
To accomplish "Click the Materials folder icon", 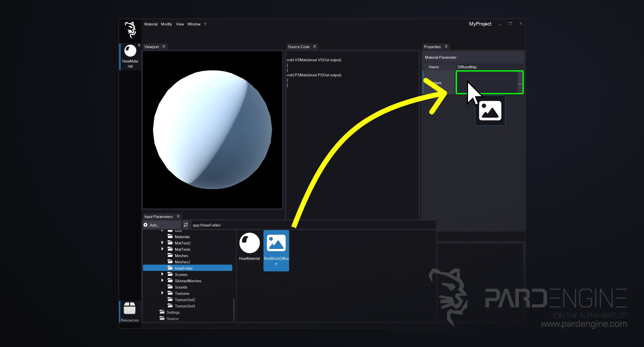I will click(x=170, y=236).
